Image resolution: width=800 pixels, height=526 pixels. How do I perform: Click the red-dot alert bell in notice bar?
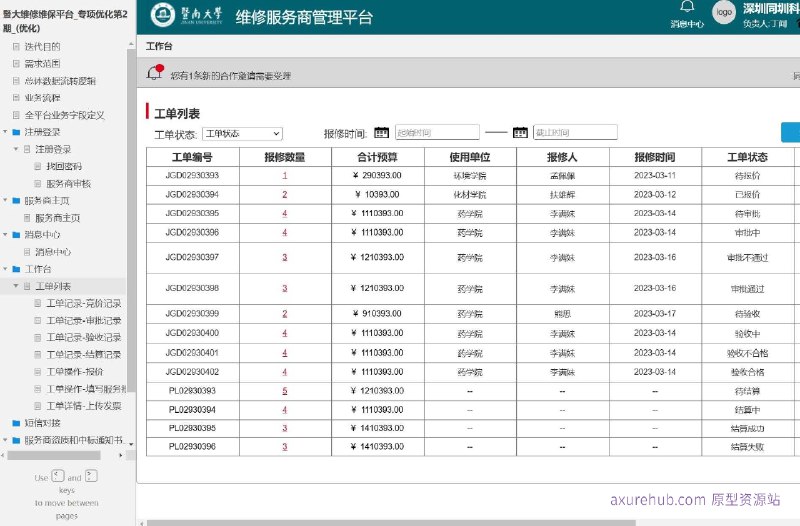point(155,72)
